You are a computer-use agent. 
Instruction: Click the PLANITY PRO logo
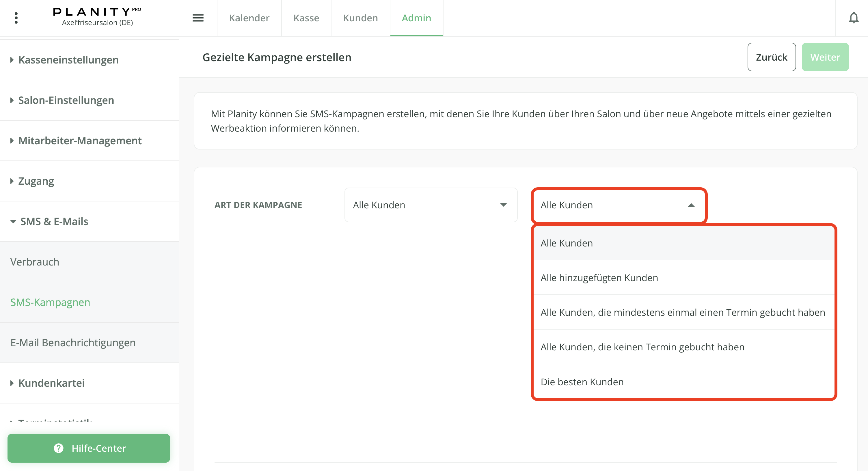pyautogui.click(x=97, y=16)
